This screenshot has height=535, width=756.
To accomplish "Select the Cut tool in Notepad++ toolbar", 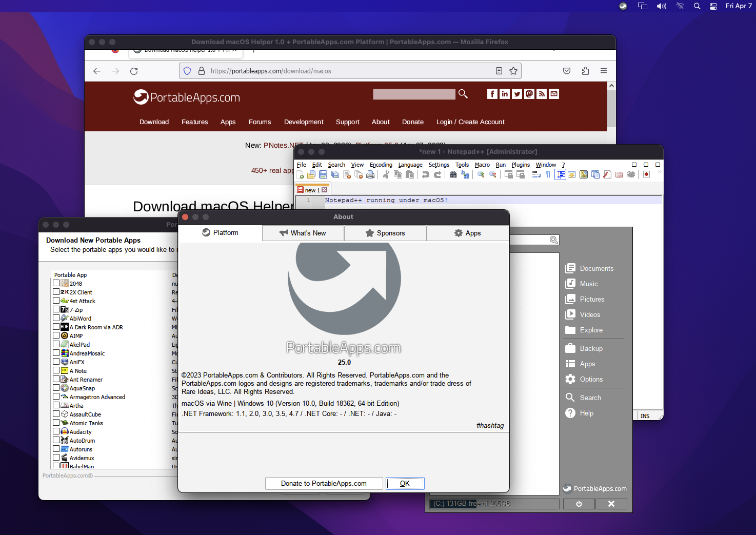I will 386,174.
